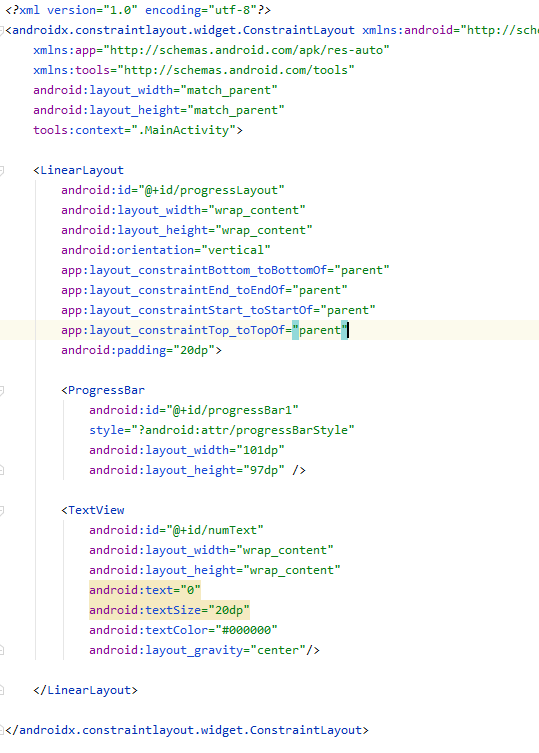Viewport: 539px width, 753px height.
Task: Click the xml version declaration line
Action: [138, 10]
